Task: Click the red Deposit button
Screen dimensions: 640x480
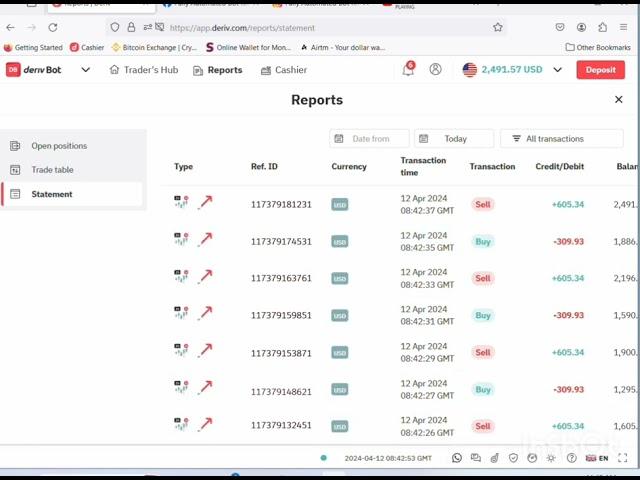Action: pos(600,70)
